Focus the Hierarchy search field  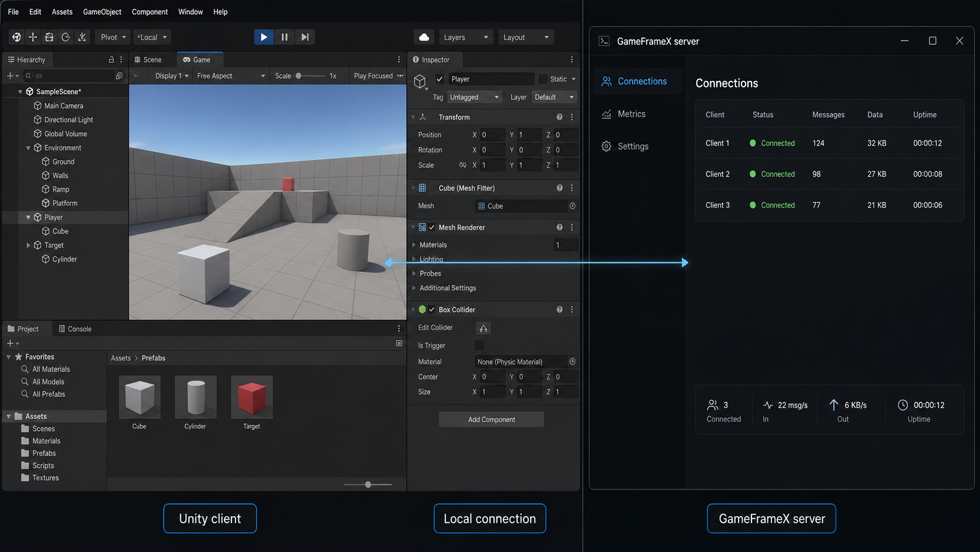point(69,76)
